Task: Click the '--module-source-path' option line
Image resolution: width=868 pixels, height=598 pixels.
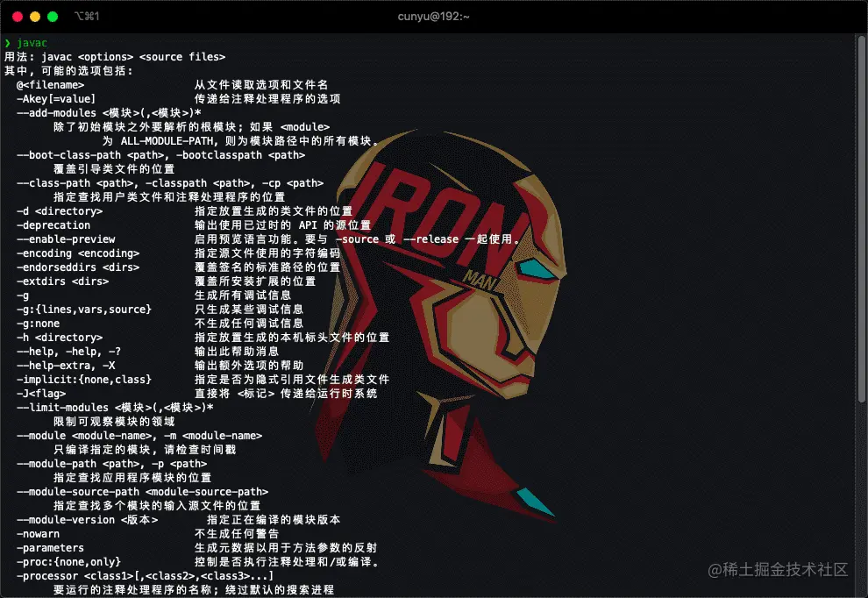Action: point(143,492)
